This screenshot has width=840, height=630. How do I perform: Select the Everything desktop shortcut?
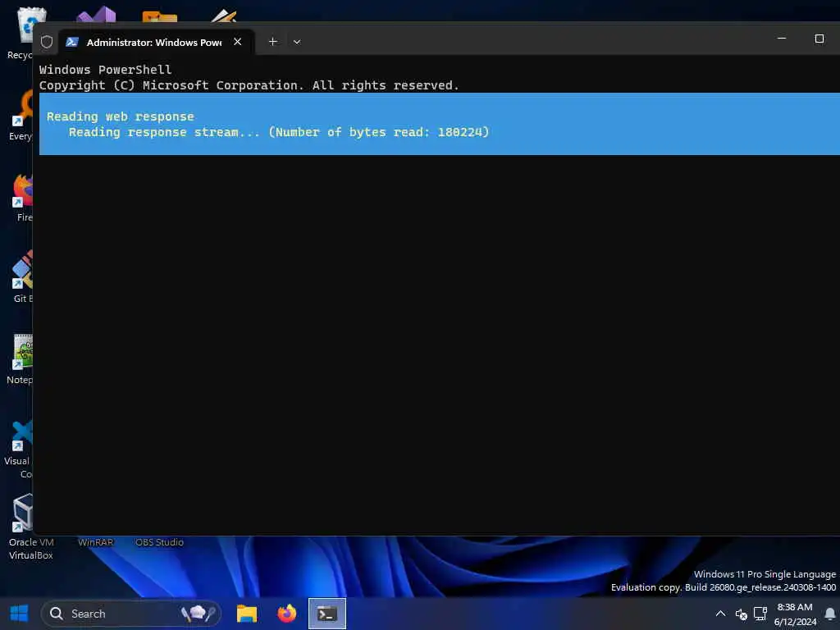tap(21, 115)
